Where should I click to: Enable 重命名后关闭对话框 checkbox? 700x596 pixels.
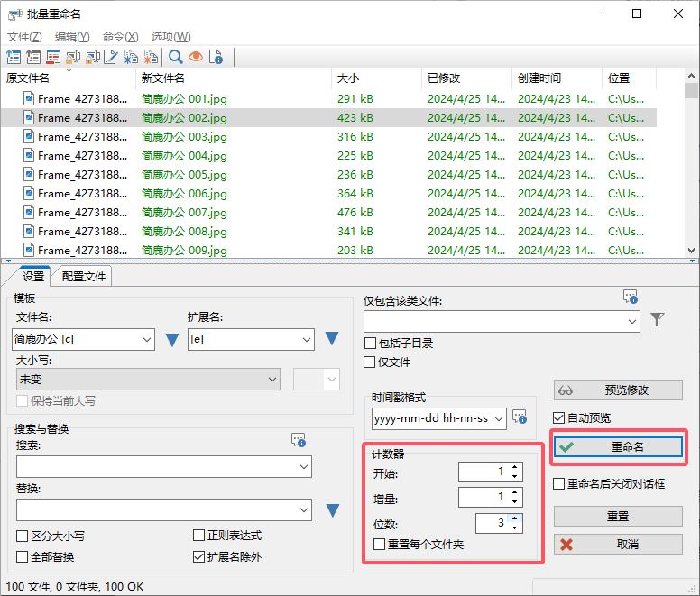[558, 483]
